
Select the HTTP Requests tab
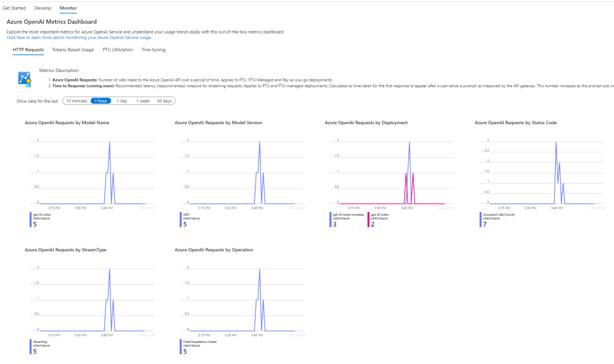27,50
